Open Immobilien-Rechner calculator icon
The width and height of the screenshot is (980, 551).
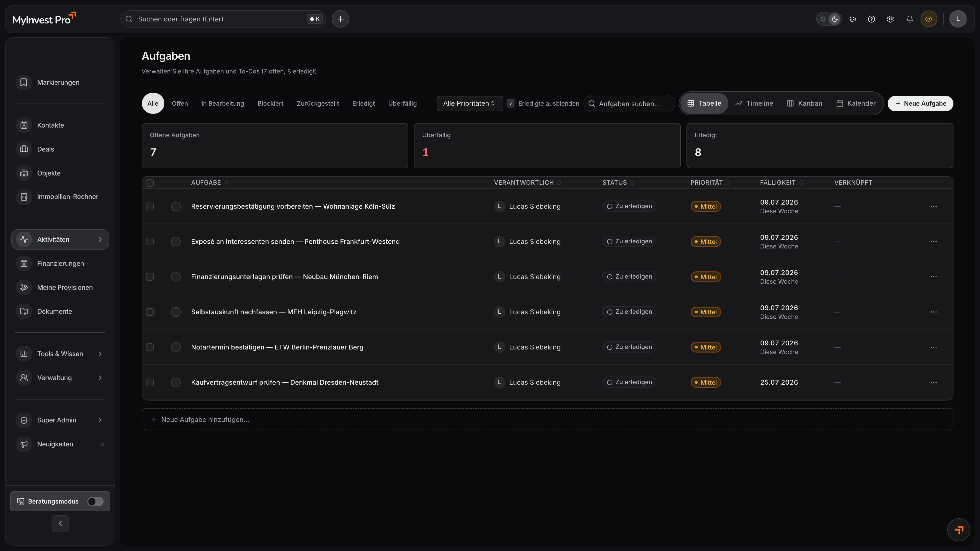[x=23, y=197]
